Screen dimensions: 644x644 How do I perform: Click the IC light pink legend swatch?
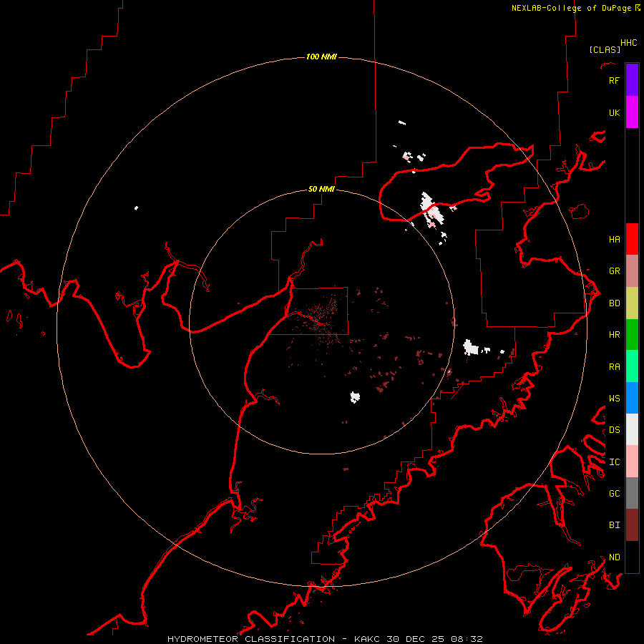(x=632, y=462)
